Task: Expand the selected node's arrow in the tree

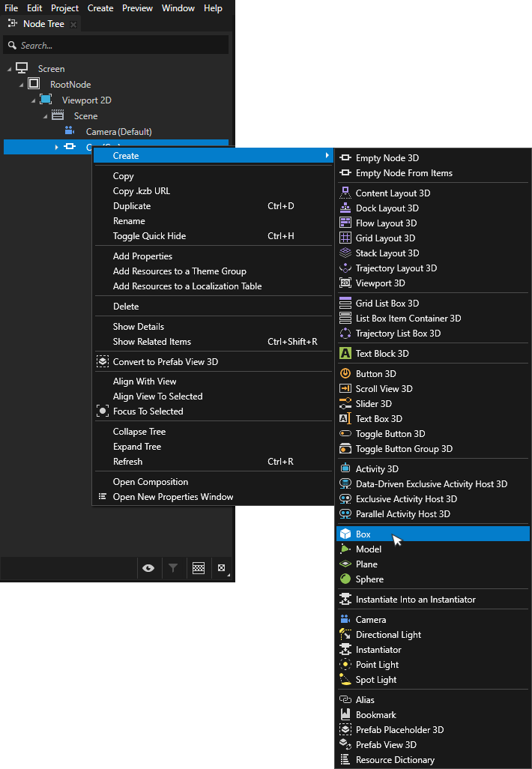Action: tap(57, 147)
